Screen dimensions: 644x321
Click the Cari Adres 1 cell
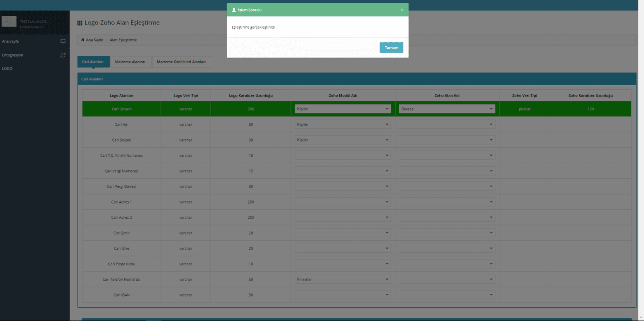coord(122,202)
